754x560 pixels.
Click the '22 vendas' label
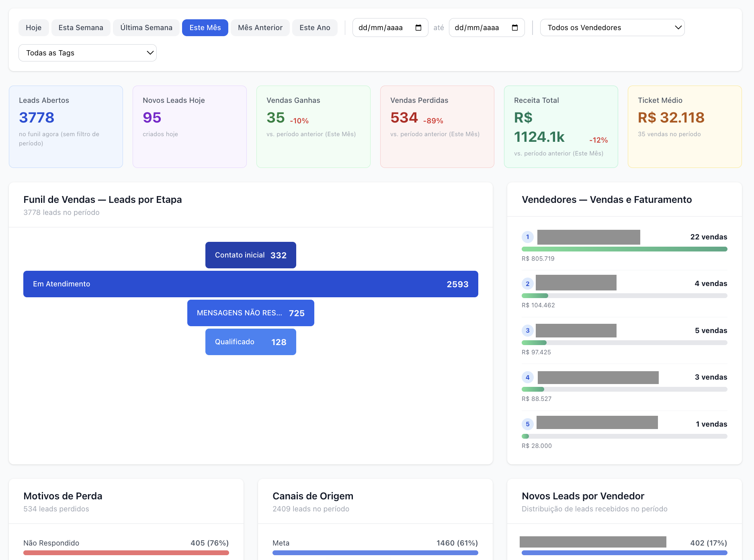coord(709,237)
